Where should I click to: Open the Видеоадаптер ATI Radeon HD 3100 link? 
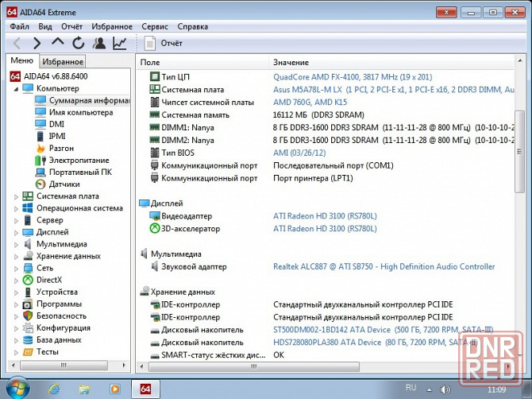[325, 216]
